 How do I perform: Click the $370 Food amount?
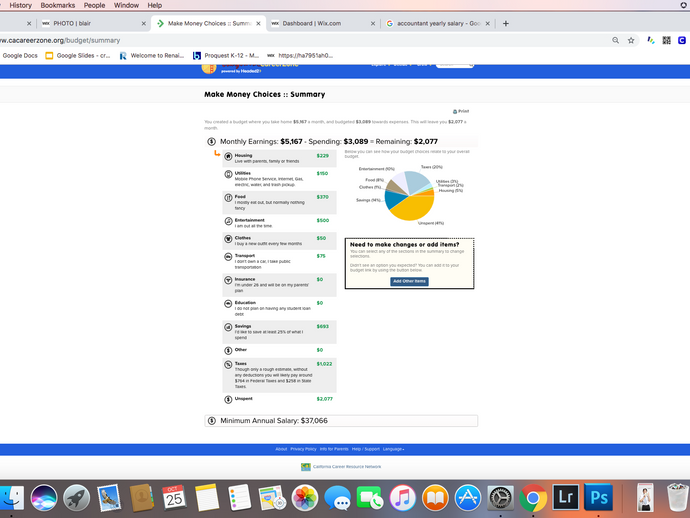(x=323, y=197)
